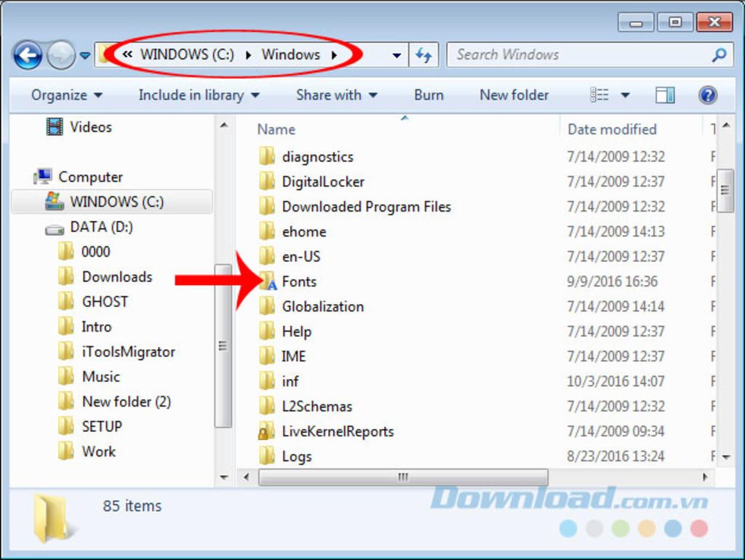Select New folder (2) in the sidebar
The width and height of the screenshot is (745, 560).
point(114,402)
